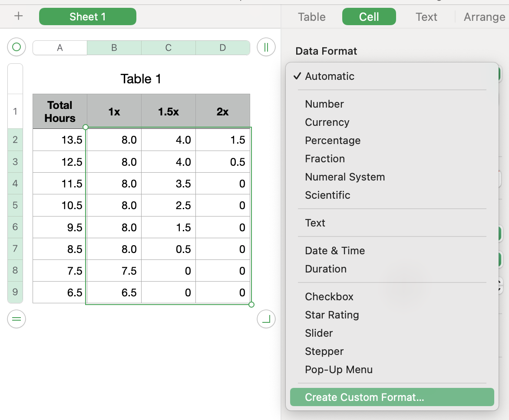Open the Text inspector tab
The width and height of the screenshot is (509, 420).
tap(426, 17)
